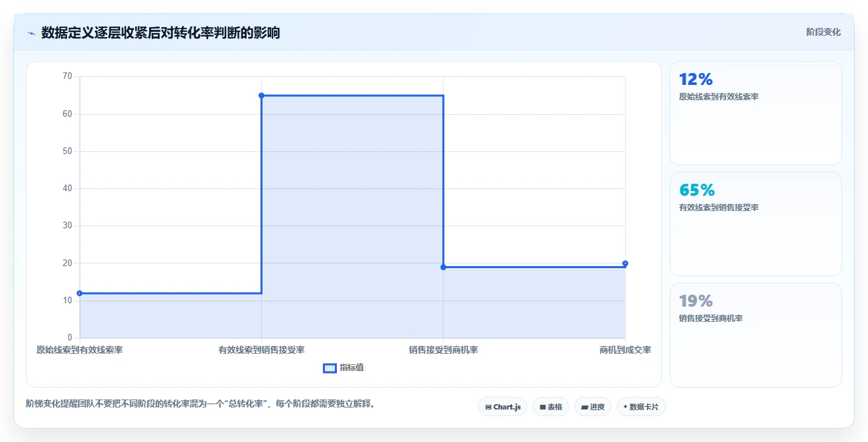Click the 有效线索到销售接受率 x-axis label
Screen dimensions: 868x442
[x=261, y=350]
